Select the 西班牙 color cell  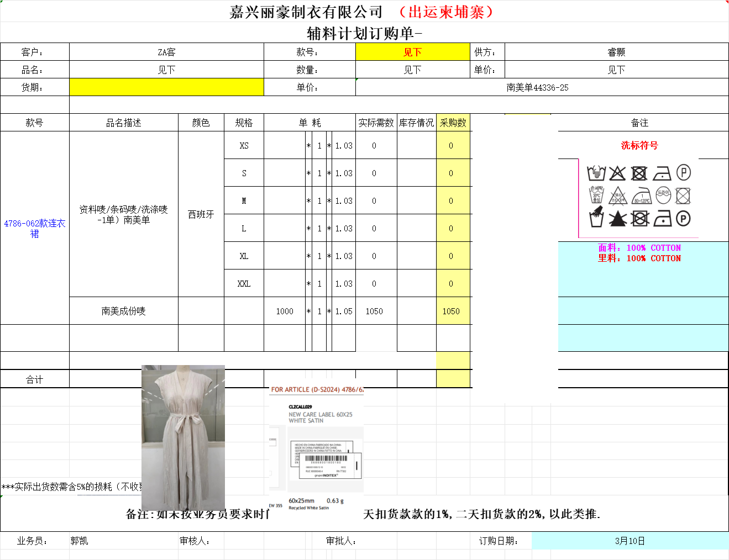[201, 214]
